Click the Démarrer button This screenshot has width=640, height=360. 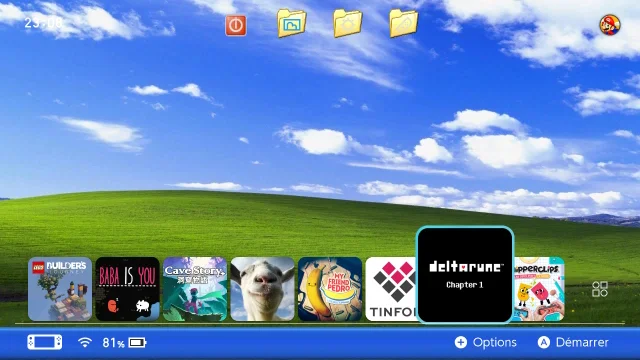[x=573, y=342]
